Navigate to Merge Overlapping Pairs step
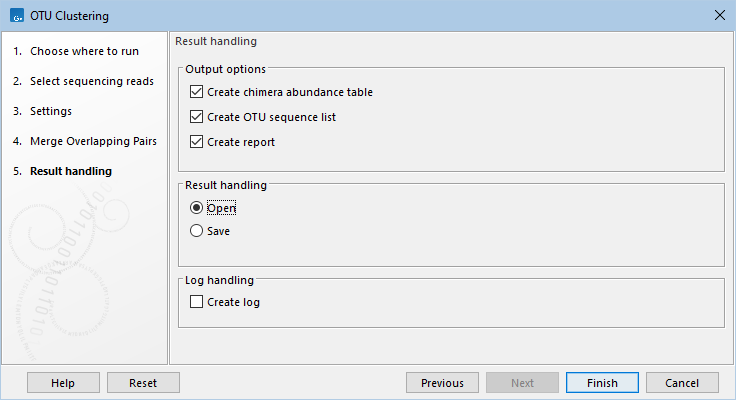736x400 pixels. 92,141
